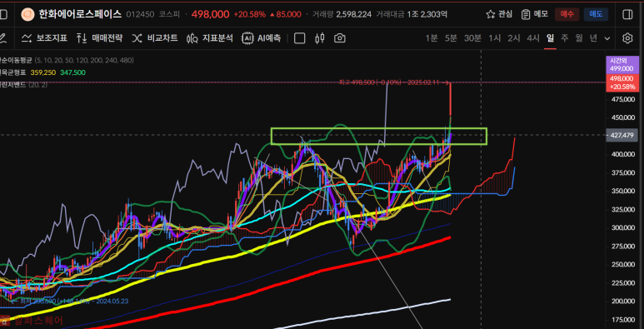
Task: Change candlestick chart type icon
Action: click(x=320, y=38)
